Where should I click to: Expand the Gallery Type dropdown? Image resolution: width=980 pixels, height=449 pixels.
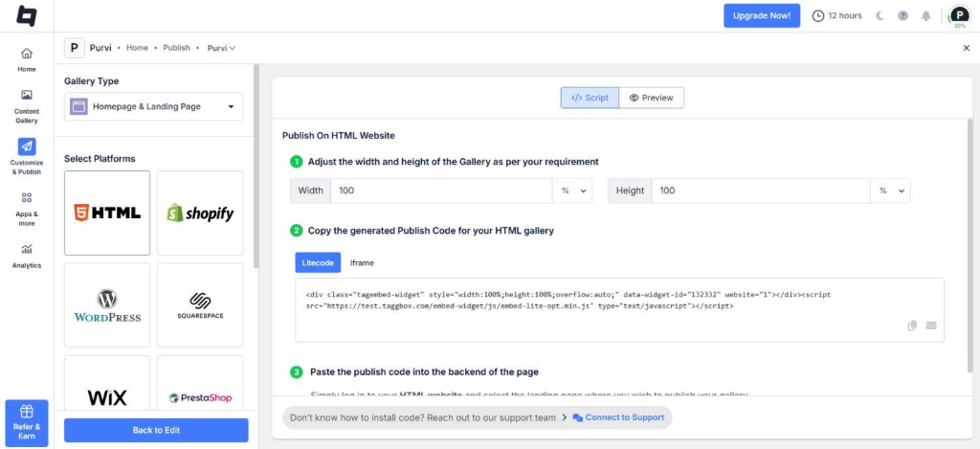point(153,106)
